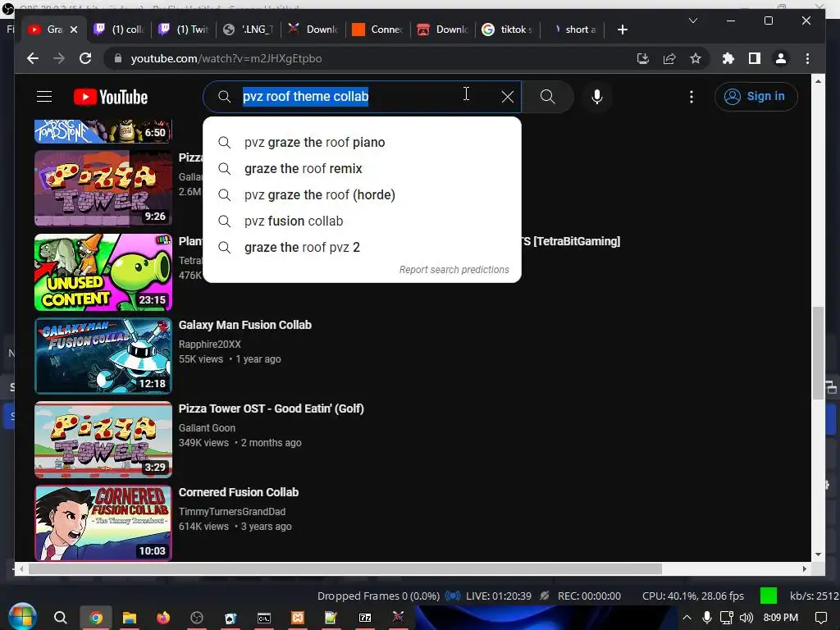Open 7-Zip from the taskbar
The height and width of the screenshot is (630, 840).
click(x=365, y=618)
